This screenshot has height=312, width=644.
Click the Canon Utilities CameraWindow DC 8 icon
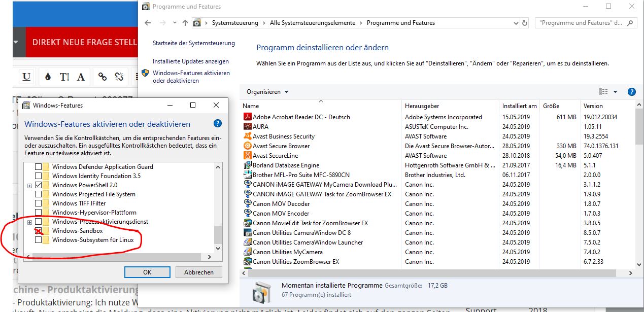[x=248, y=232]
